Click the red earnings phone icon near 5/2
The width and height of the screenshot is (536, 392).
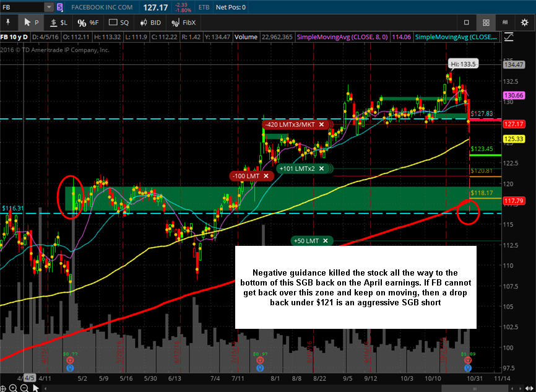point(70,360)
